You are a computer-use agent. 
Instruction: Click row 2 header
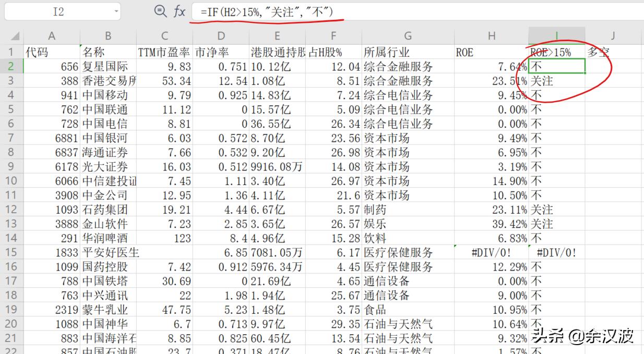tap(11, 67)
